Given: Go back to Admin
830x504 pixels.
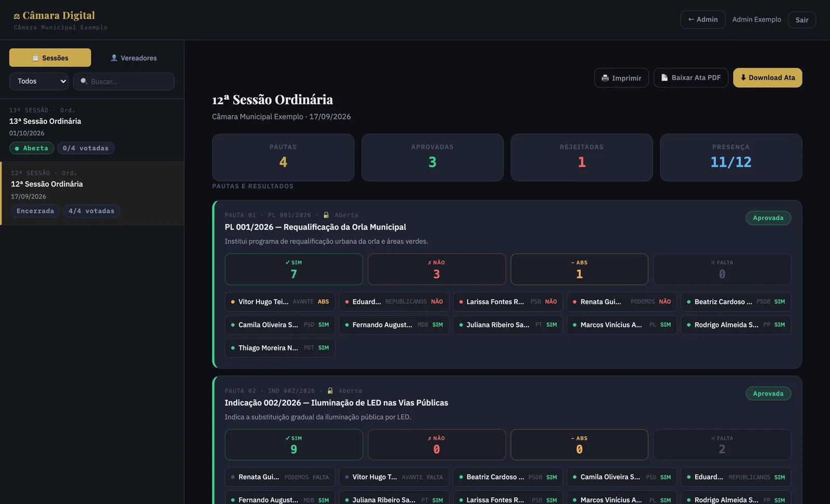Looking at the screenshot, I should pyautogui.click(x=702, y=20).
